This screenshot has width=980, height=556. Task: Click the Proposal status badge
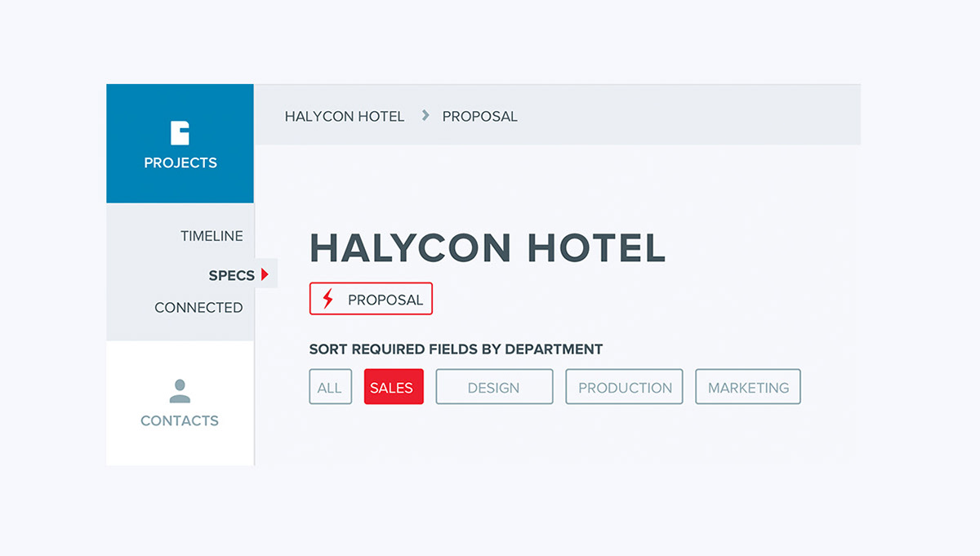point(371,299)
